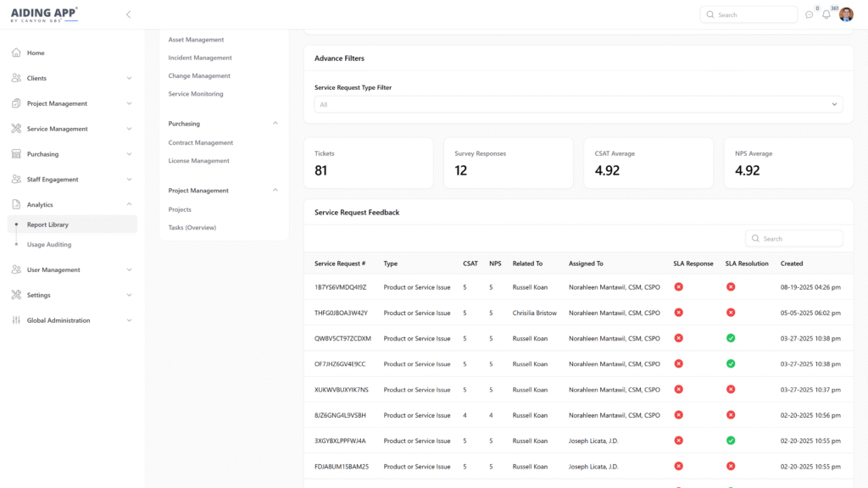Viewport: 868px width, 488px height.
Task: Open the notifications bell icon
Action: pyautogui.click(x=826, y=14)
